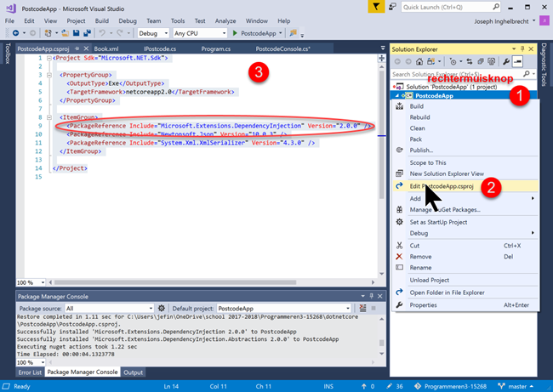Click the Home icon in Solution Explorer

(x=419, y=62)
